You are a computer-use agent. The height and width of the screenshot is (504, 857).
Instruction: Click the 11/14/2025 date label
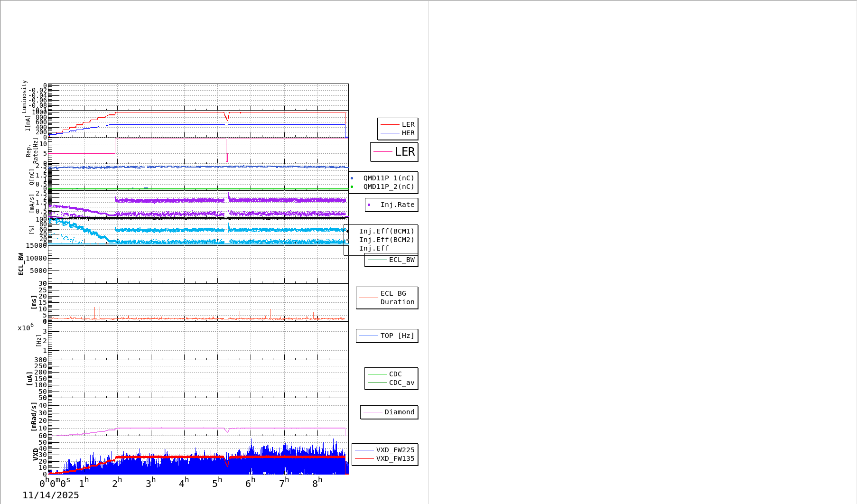pos(51,495)
